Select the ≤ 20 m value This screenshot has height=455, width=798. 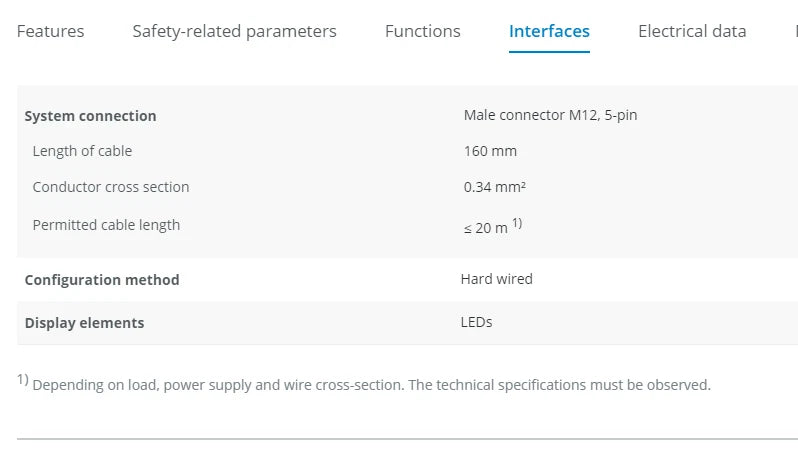tap(485, 228)
